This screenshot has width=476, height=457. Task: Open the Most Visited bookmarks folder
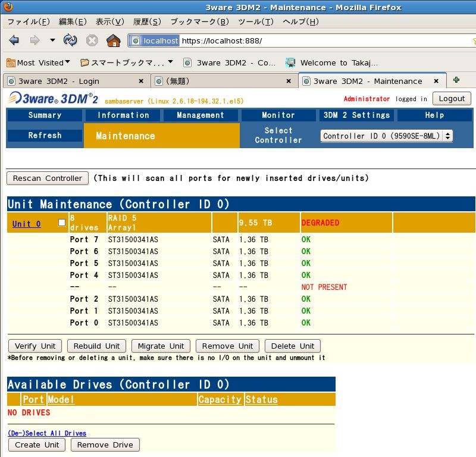click(38, 63)
